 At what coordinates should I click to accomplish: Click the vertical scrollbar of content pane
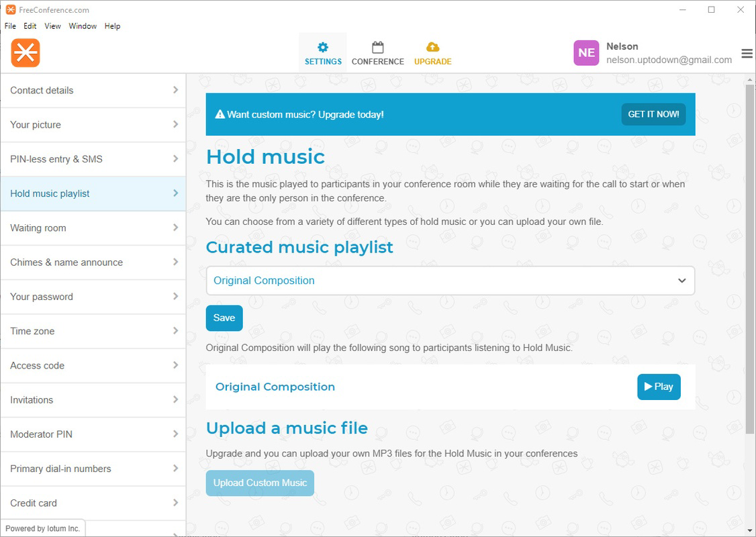750,258
